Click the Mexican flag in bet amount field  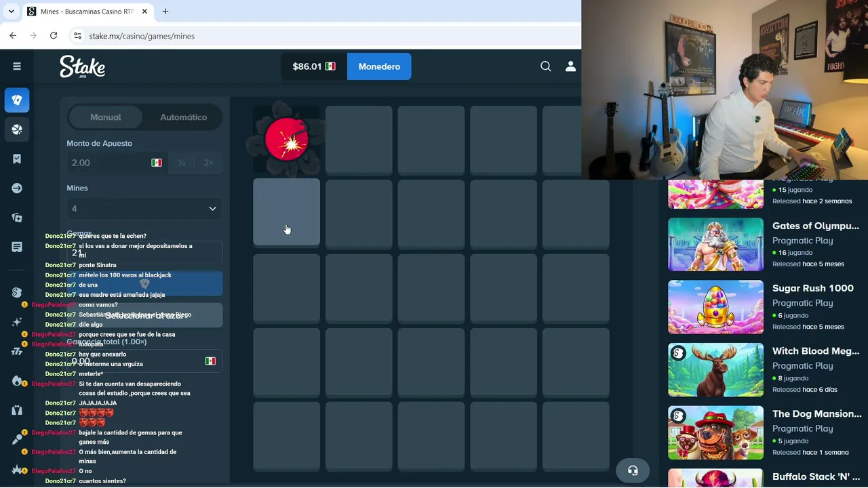pos(157,163)
